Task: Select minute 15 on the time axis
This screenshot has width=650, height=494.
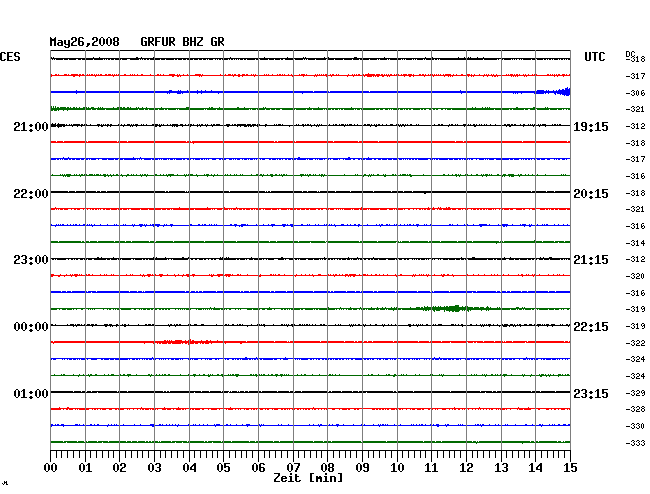Action: pyautogui.click(x=570, y=468)
